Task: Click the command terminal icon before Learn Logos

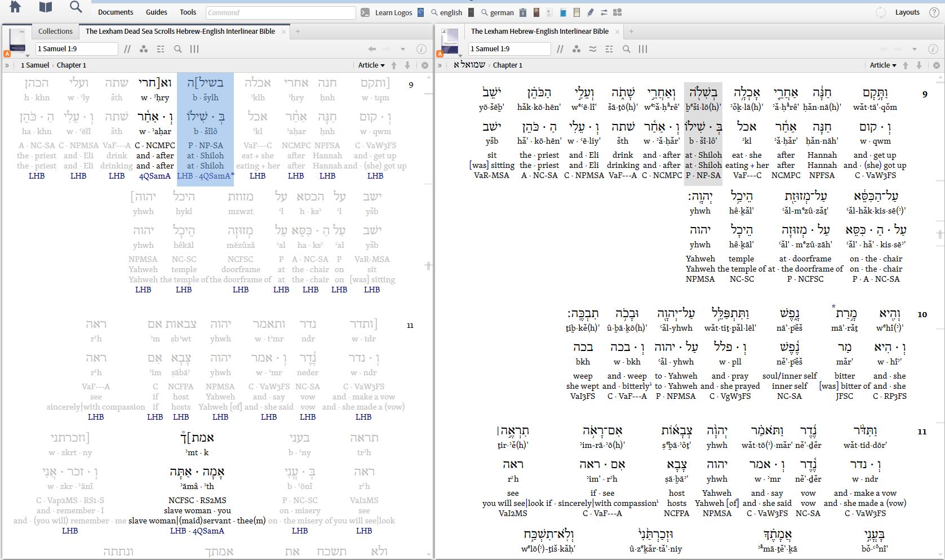Action: click(x=365, y=12)
